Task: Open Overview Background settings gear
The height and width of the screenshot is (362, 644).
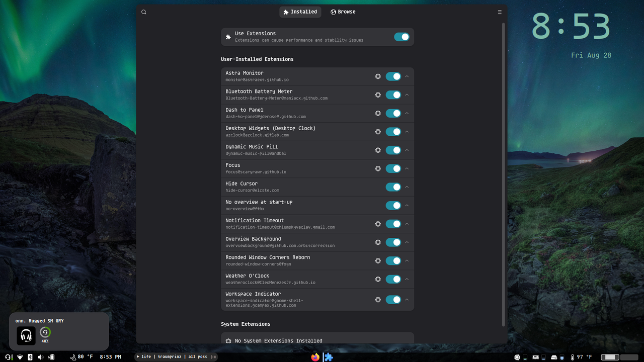Action: [378, 242]
